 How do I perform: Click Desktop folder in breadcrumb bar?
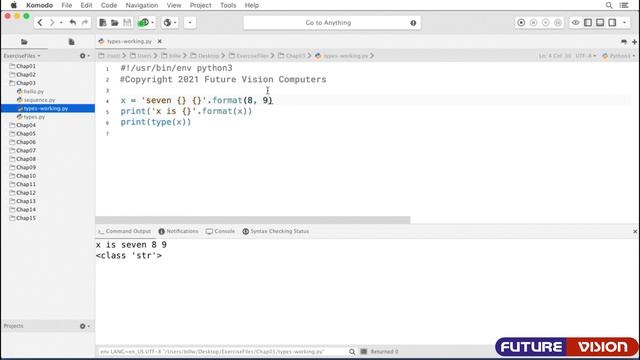(x=205, y=56)
